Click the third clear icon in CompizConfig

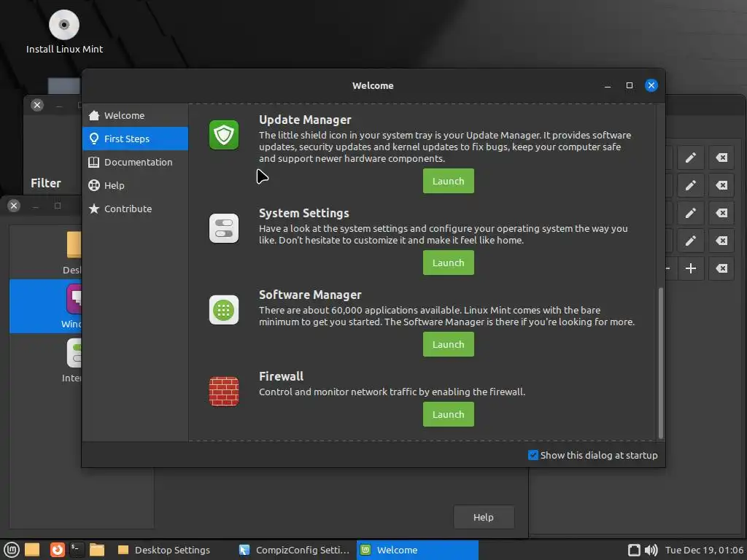click(721, 213)
